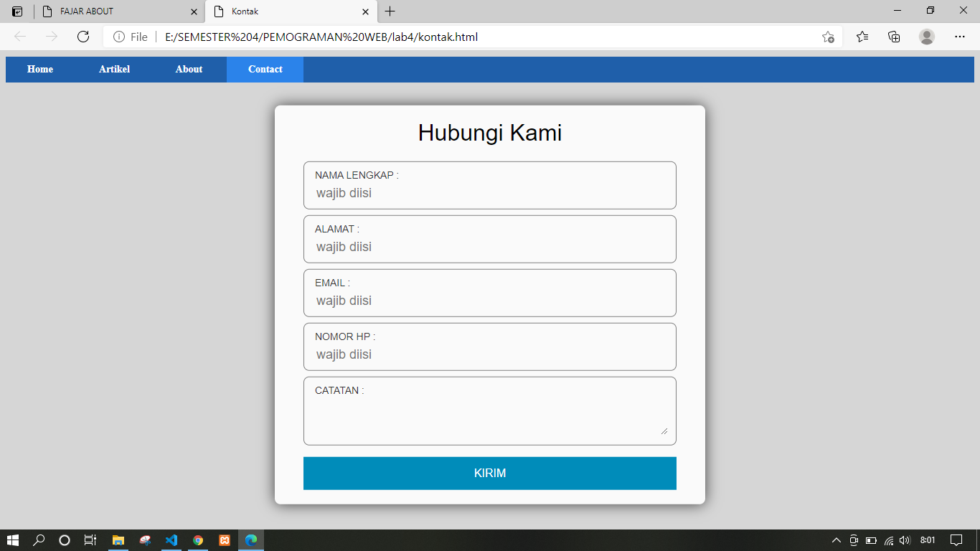Open the Favorites list in Edge

pyautogui.click(x=862, y=37)
